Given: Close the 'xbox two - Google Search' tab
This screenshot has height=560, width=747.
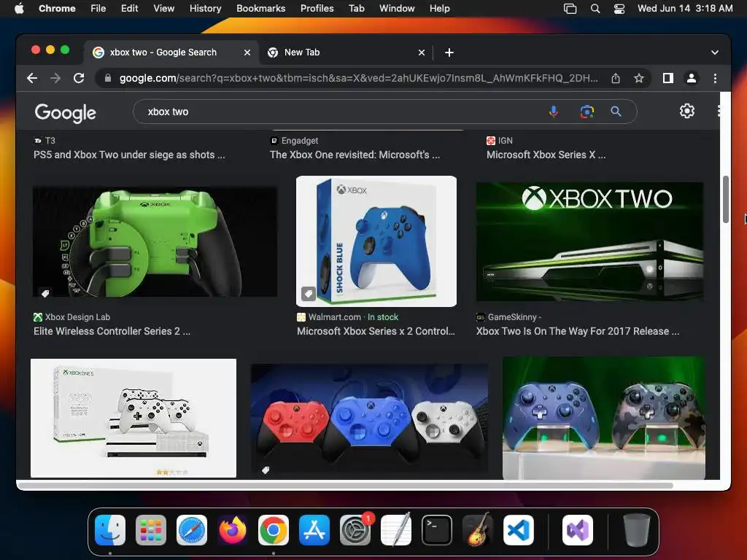Looking at the screenshot, I should pyautogui.click(x=247, y=52).
